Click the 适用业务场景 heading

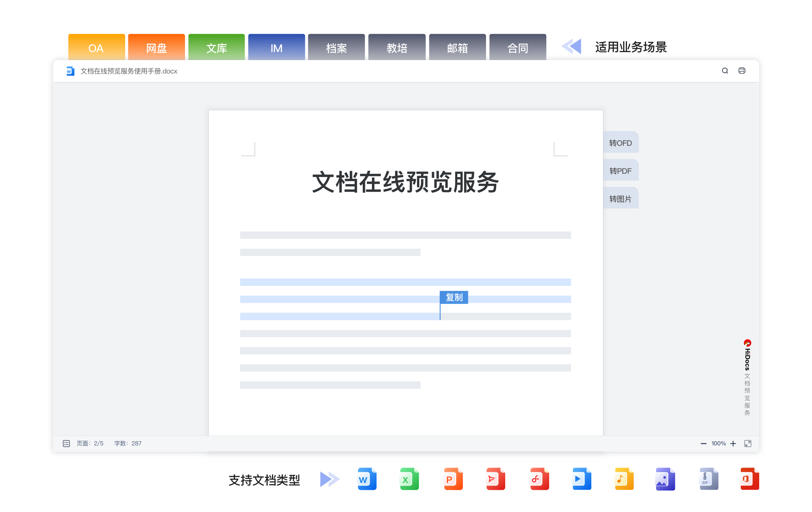click(x=631, y=47)
